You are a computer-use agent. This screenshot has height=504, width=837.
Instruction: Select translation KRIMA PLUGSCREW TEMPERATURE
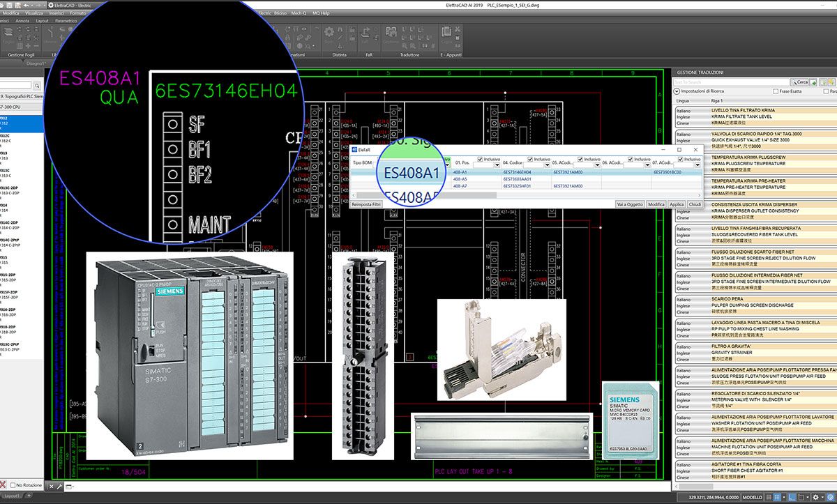[749, 163]
